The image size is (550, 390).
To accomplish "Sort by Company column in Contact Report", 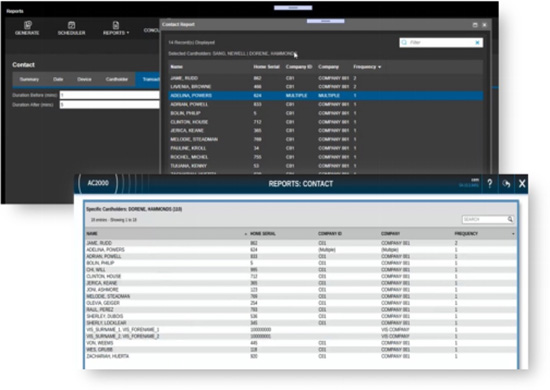I will point(328,67).
